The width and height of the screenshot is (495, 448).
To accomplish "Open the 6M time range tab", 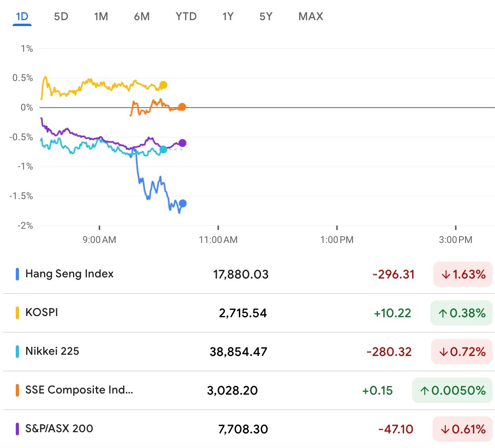I will click(x=142, y=17).
